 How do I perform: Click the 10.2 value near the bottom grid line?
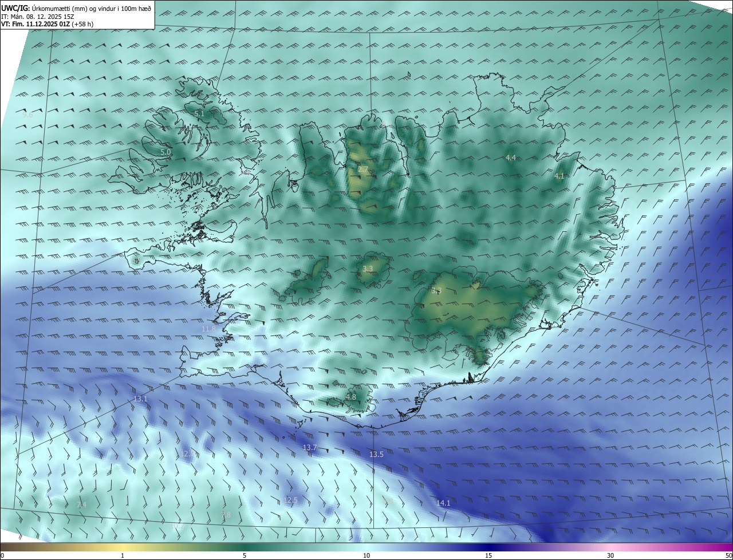pyautogui.click(x=178, y=525)
